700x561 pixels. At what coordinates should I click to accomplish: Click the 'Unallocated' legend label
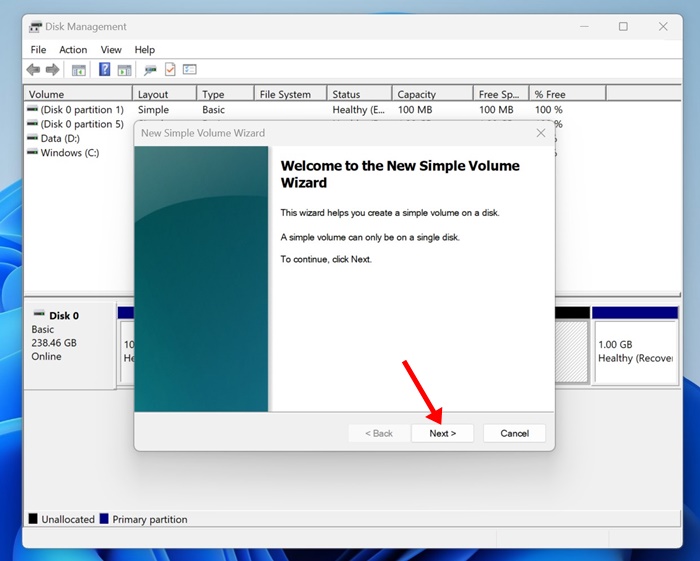click(68, 519)
